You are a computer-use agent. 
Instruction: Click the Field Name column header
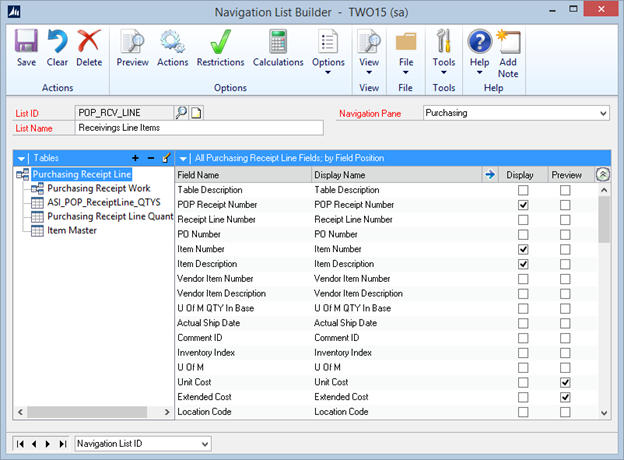click(243, 175)
